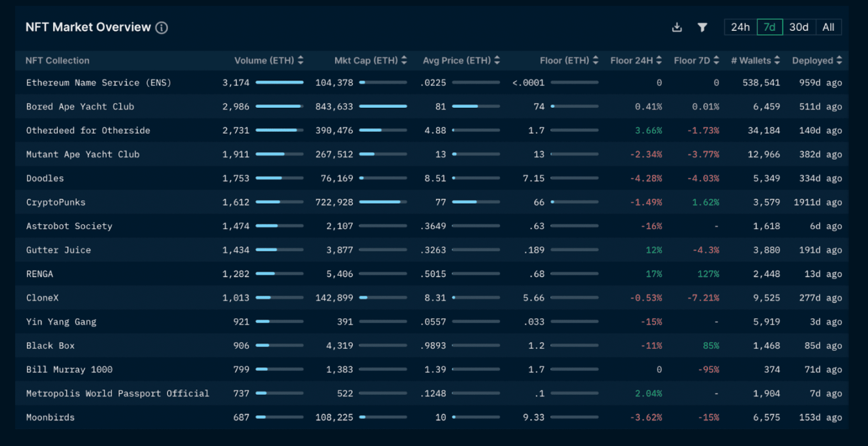
Task: Select Black Box collection name
Action: [x=50, y=345]
